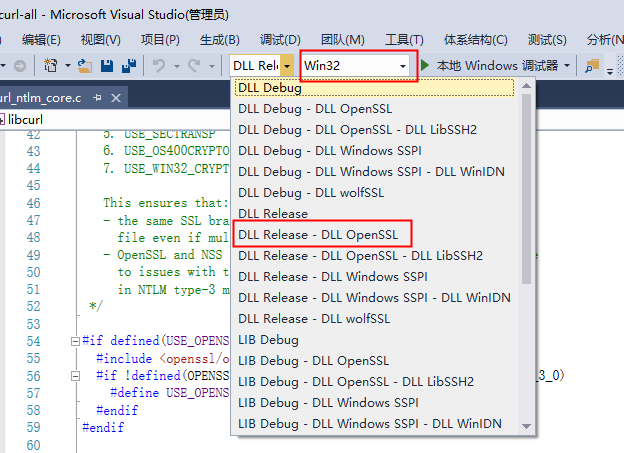Open the solution configuration dropdown arrow

pyautogui.click(x=287, y=66)
